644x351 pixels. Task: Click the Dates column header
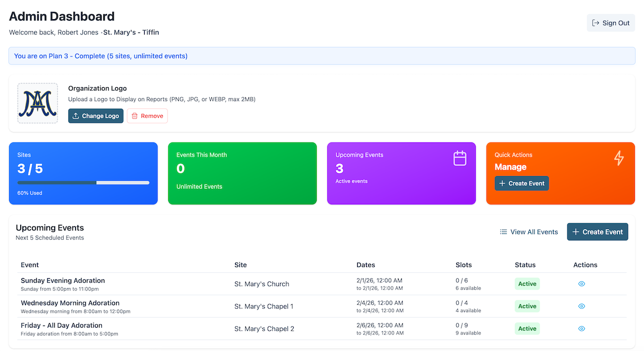pyautogui.click(x=366, y=265)
